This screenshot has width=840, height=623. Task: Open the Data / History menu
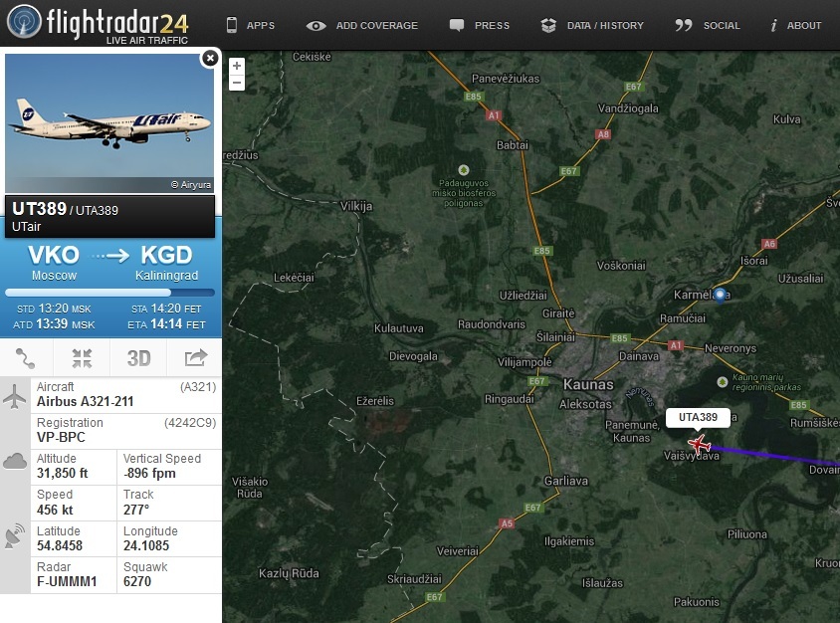pos(592,25)
